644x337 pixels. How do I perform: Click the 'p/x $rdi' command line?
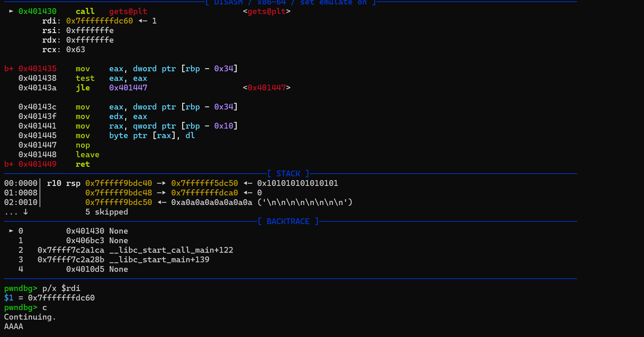pyautogui.click(x=61, y=288)
